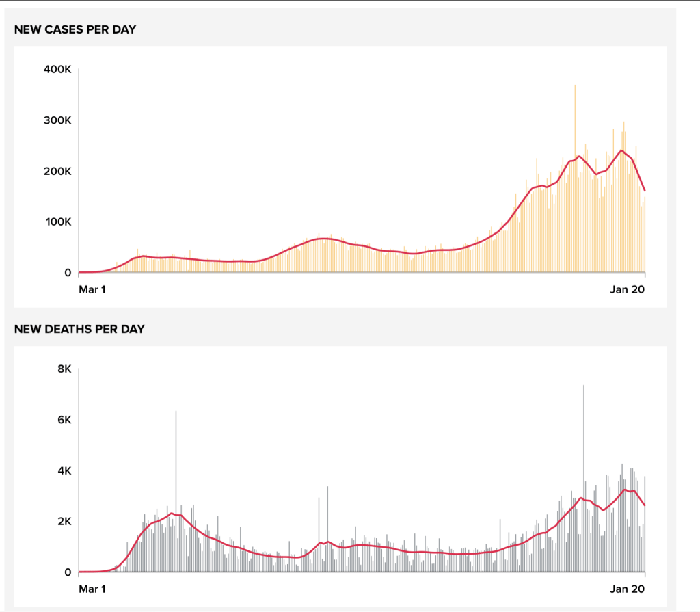Click the 4K label on deaths chart

tap(64, 470)
